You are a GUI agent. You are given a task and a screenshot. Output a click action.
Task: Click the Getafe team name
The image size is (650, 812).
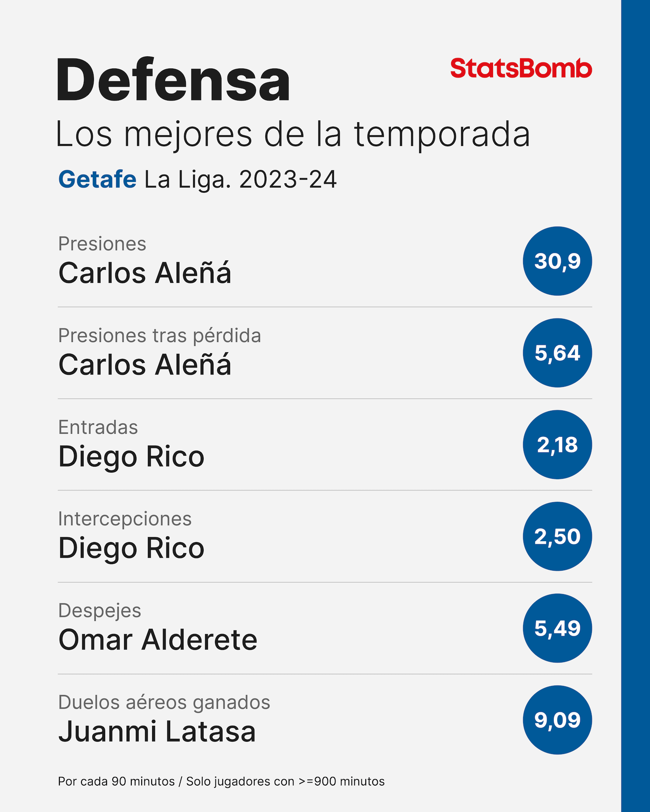point(97,179)
